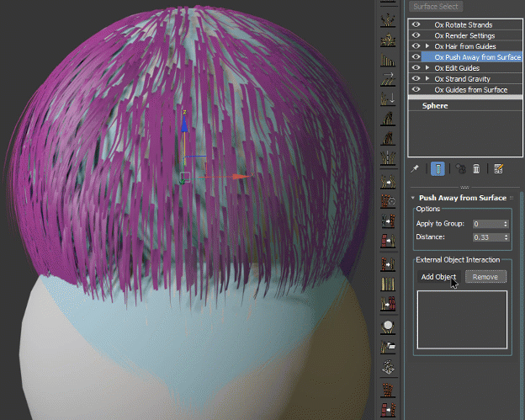Toggle eye for Ox Guides from Surface
The image size is (525, 420).
(416, 88)
